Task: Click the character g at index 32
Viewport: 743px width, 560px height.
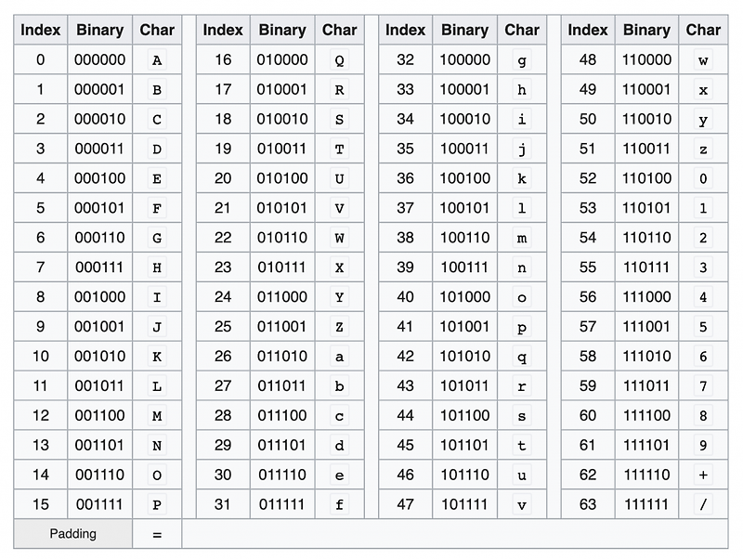Action: click(x=522, y=59)
